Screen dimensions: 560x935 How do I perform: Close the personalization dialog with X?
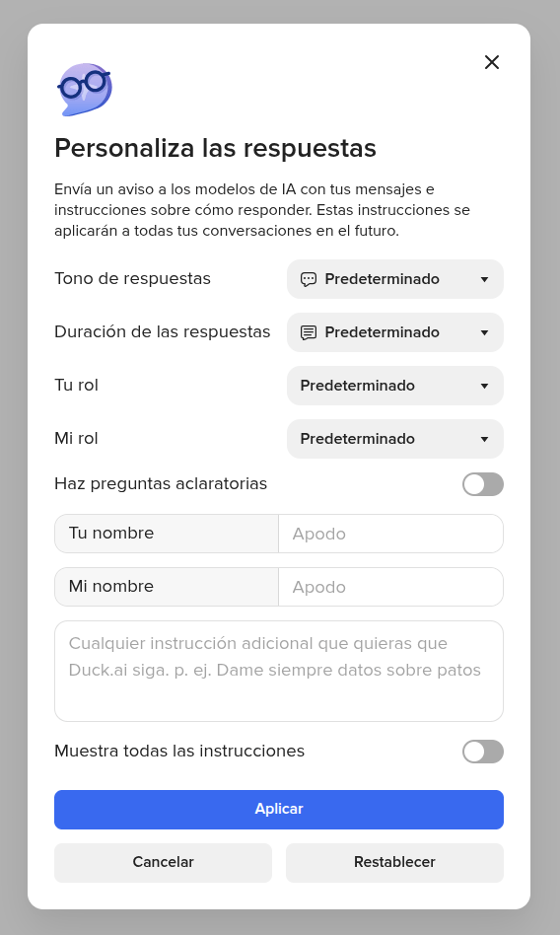(x=491, y=62)
